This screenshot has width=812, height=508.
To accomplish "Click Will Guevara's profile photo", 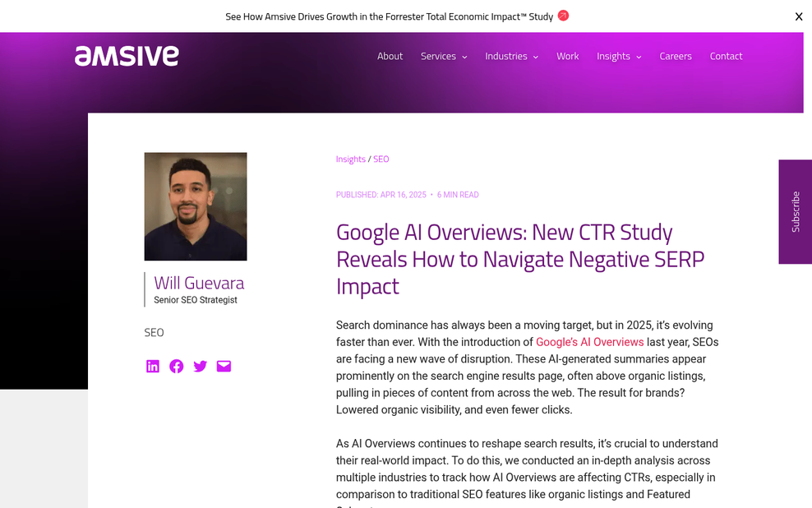I will [196, 206].
